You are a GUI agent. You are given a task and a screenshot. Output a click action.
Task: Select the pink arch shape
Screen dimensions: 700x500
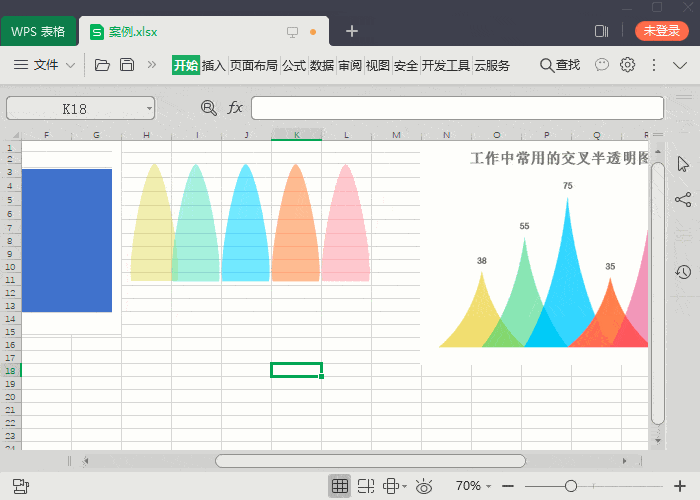coord(346,222)
